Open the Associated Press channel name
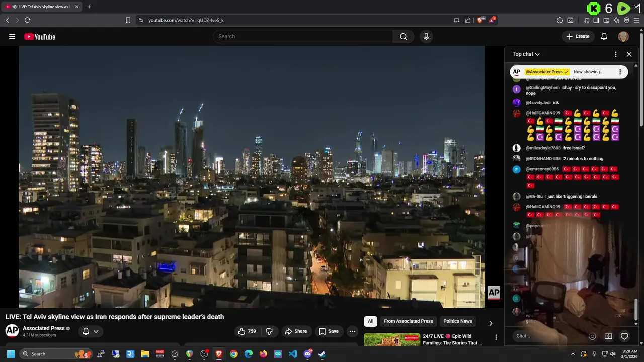The width and height of the screenshot is (644, 362). [44, 328]
